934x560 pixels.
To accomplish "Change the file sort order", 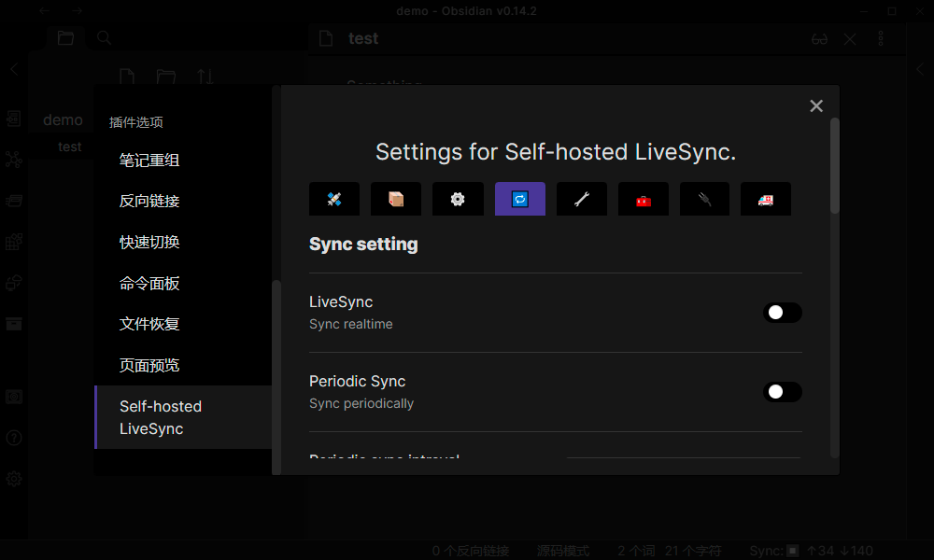I will click(x=205, y=77).
